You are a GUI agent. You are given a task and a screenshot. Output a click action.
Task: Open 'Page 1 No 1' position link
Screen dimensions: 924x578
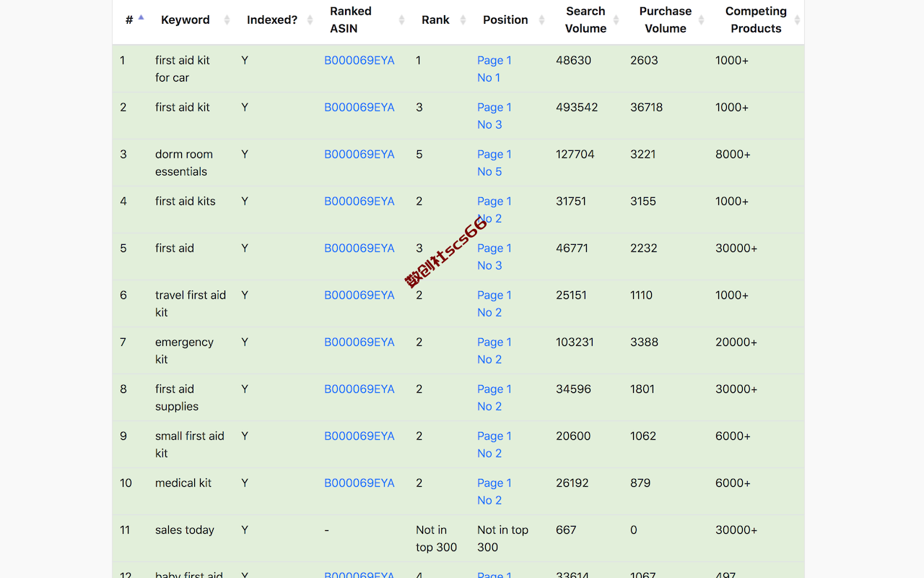pyautogui.click(x=494, y=69)
